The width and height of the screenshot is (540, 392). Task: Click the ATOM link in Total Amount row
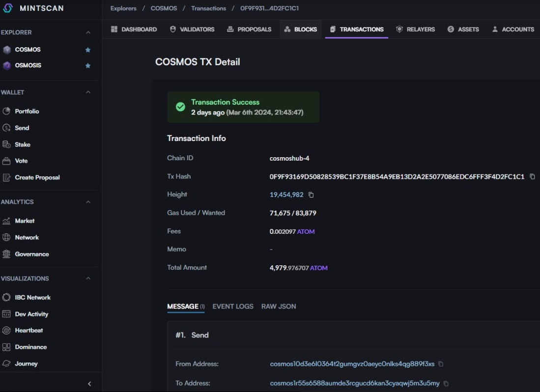(319, 268)
